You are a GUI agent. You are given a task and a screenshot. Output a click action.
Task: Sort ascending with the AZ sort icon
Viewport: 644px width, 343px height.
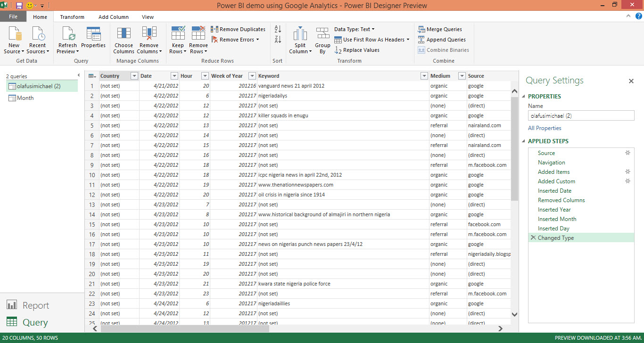pos(277,29)
